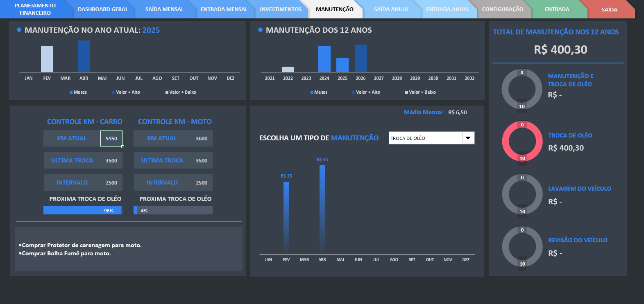This screenshot has width=644, height=304.
Task: Click the pink TROCA DE OLÉO donut chart
Action: click(522, 142)
